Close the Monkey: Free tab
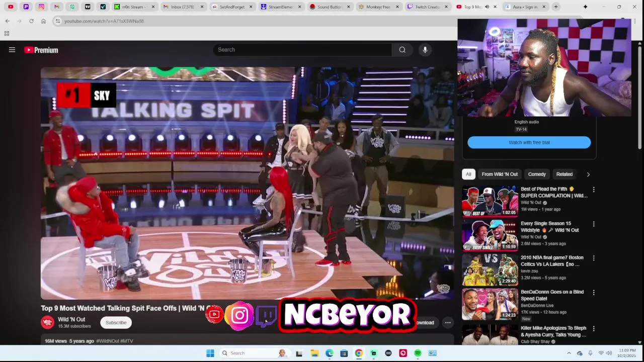Viewport: 644px width, 362px height. pos(397,7)
